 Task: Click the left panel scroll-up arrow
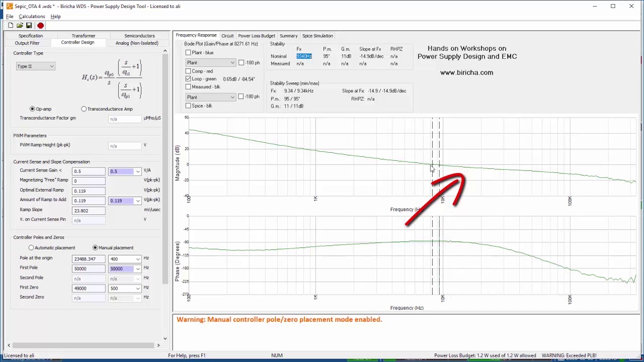(x=165, y=51)
